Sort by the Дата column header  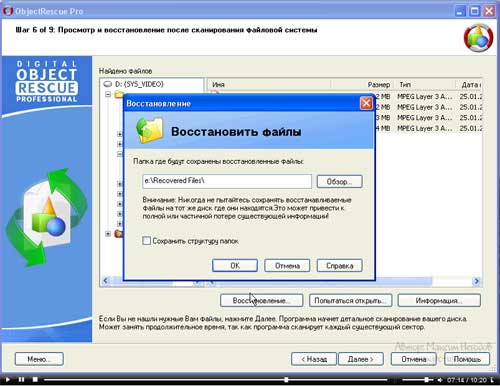(469, 85)
